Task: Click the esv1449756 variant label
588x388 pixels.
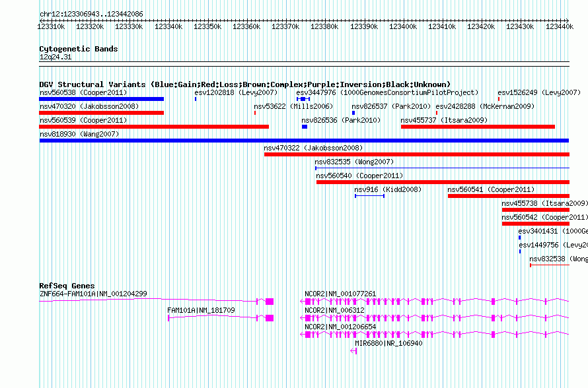Action: [553, 245]
